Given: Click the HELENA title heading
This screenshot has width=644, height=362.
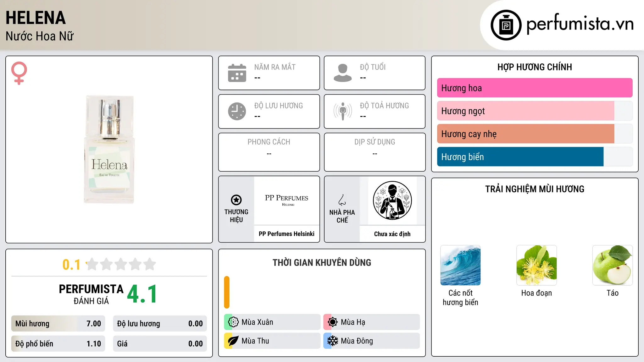Looking at the screenshot, I should pyautogui.click(x=36, y=18).
